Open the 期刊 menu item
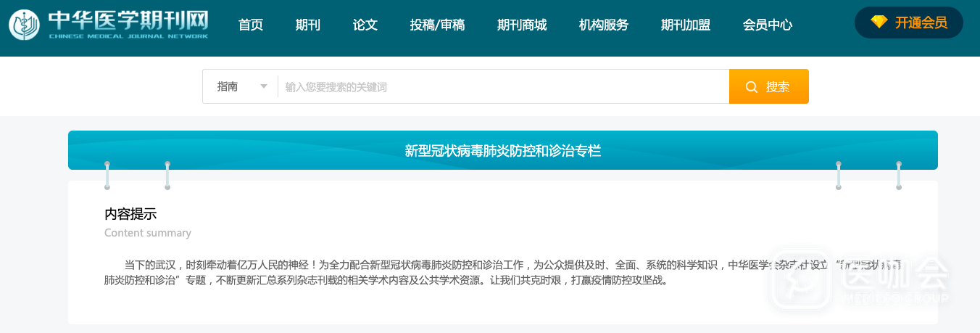The width and height of the screenshot is (980, 333). coord(307,25)
